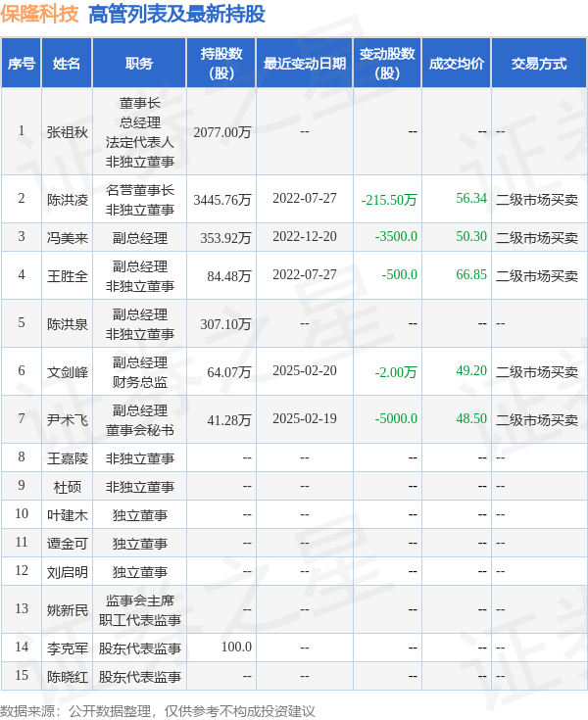Click the name 张祖秋 in row 1
This screenshot has height=720, width=588.
pyautogui.click(x=67, y=131)
